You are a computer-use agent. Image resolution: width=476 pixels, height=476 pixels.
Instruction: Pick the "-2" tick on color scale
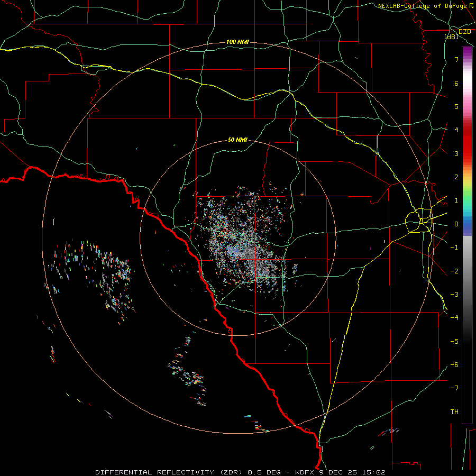coord(454,271)
